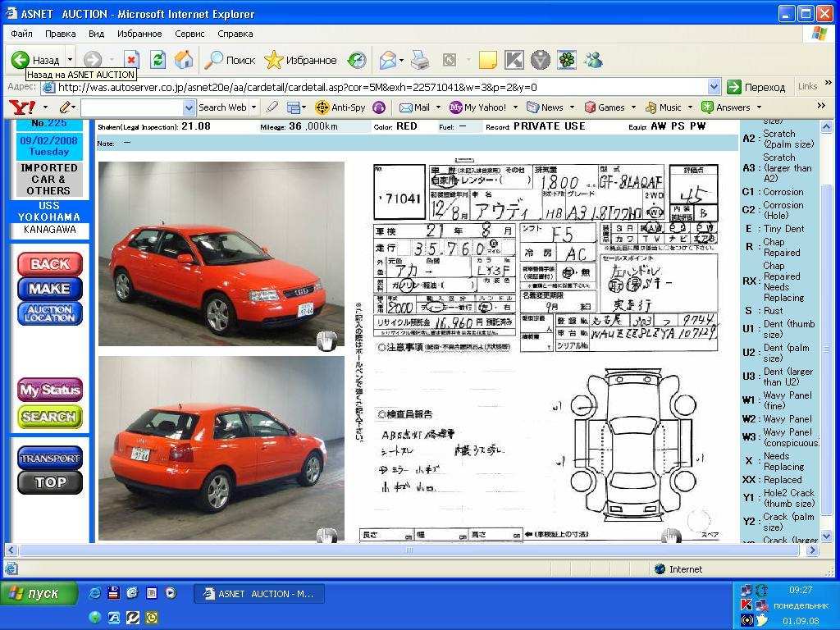Open the History clock icon
Viewport: 840px width, 630px height.
pos(357,60)
